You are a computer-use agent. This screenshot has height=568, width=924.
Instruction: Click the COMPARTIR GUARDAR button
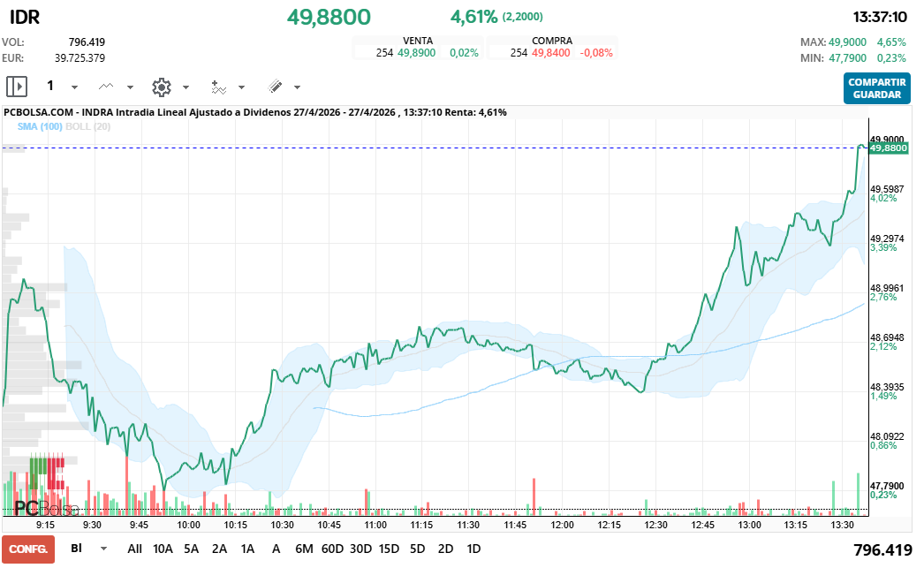[x=876, y=87]
